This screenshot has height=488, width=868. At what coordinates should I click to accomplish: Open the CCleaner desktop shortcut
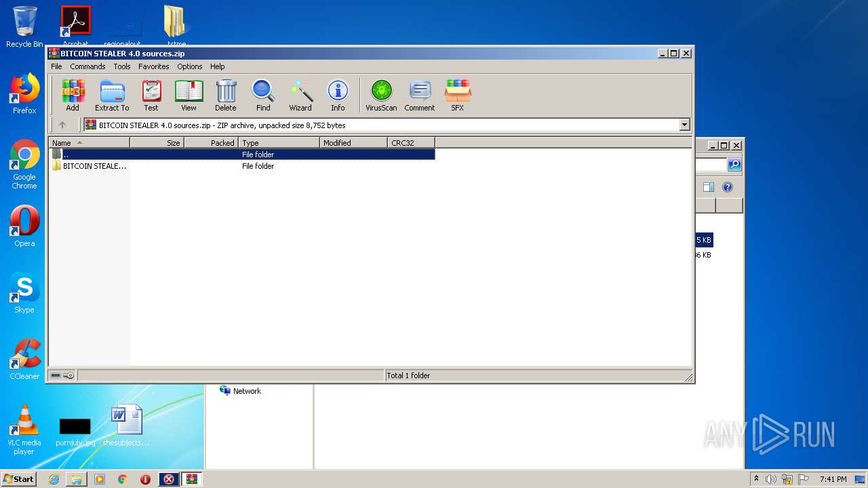(24, 359)
